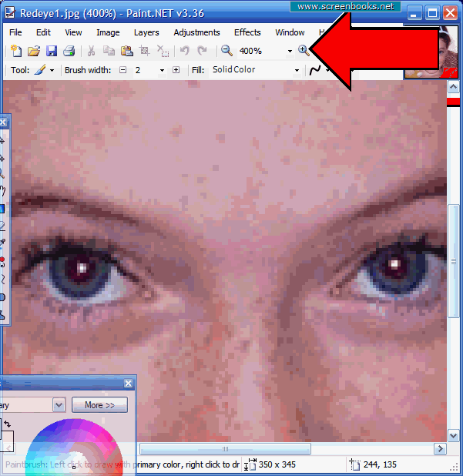
Task: Open the brush width dropdown arrow
Action: 162,70
